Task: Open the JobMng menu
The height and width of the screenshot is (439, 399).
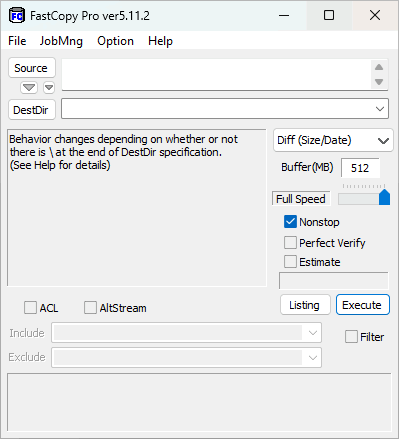Action: click(61, 41)
